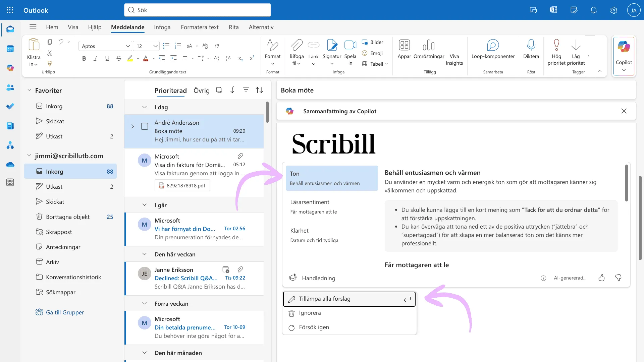This screenshot has width=644, height=362.
Task: Open To Do checkmark in app rail
Action: [10, 107]
